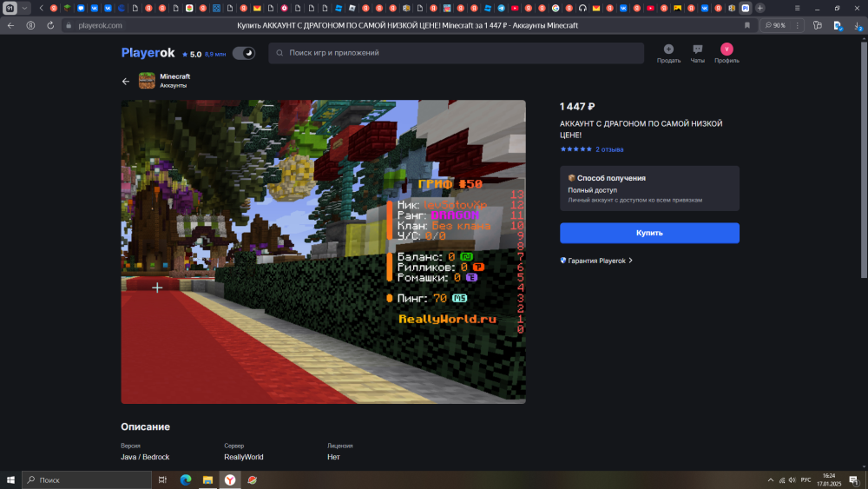868x489 pixels.
Task: Bookmark the page with bookmark icon
Action: [746, 25]
